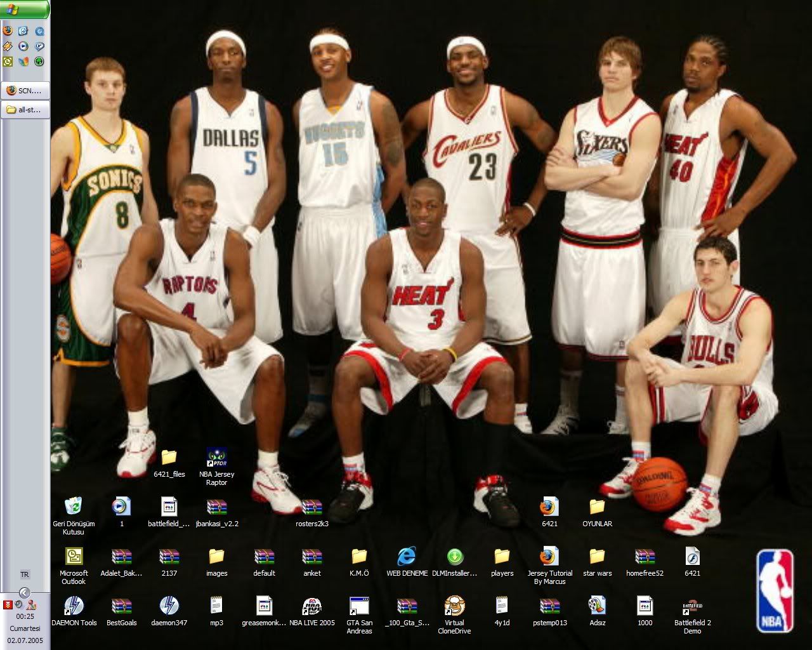The image size is (812, 650).
Task: Select the 6421 icon right of homefree52
Action: coord(692,562)
